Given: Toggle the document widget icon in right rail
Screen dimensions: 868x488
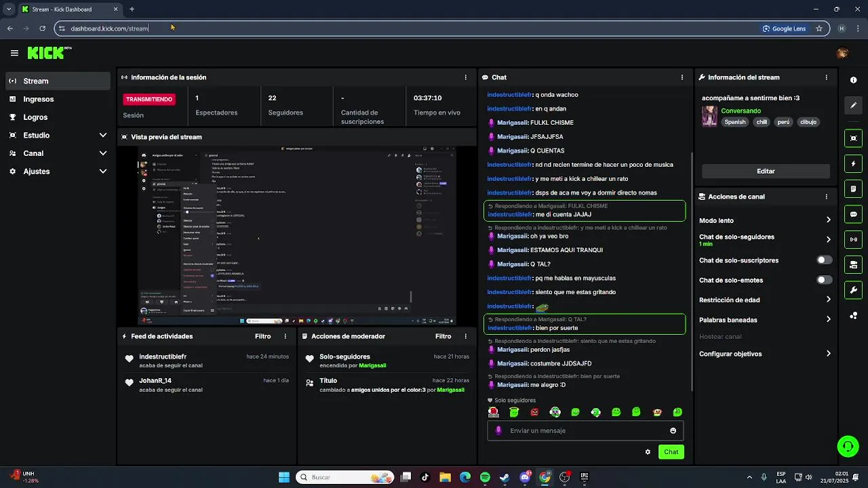Looking at the screenshot, I should click(853, 188).
